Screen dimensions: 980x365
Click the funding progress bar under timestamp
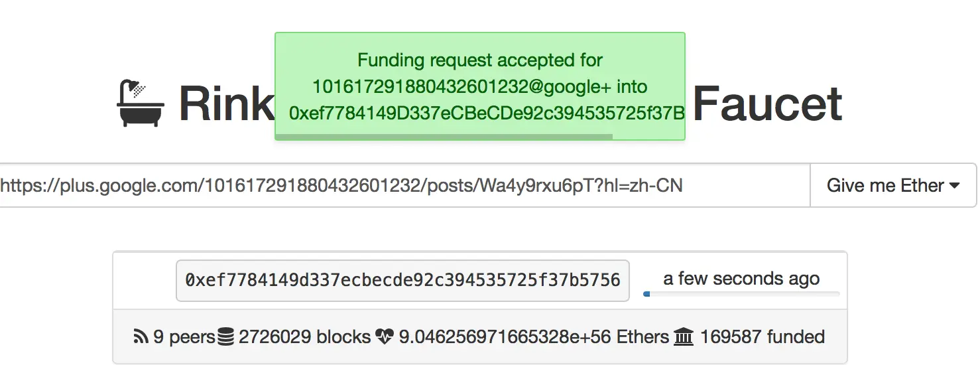point(741,293)
